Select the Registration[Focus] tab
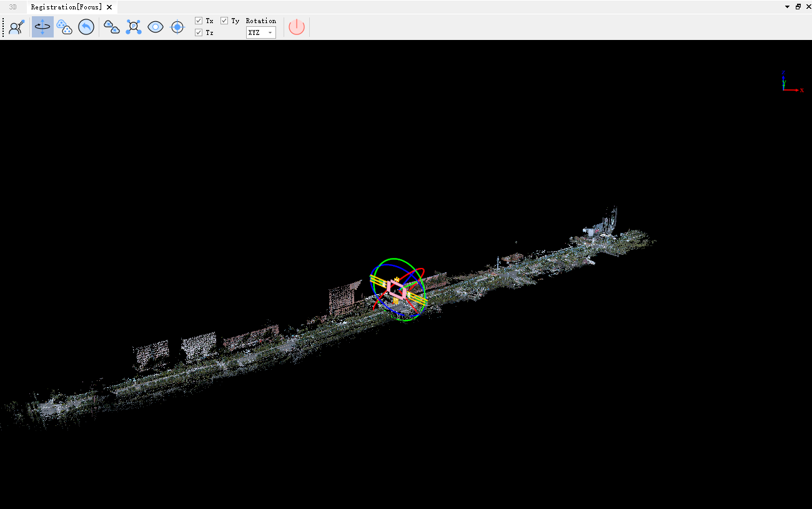This screenshot has width=812, height=509. [x=66, y=7]
